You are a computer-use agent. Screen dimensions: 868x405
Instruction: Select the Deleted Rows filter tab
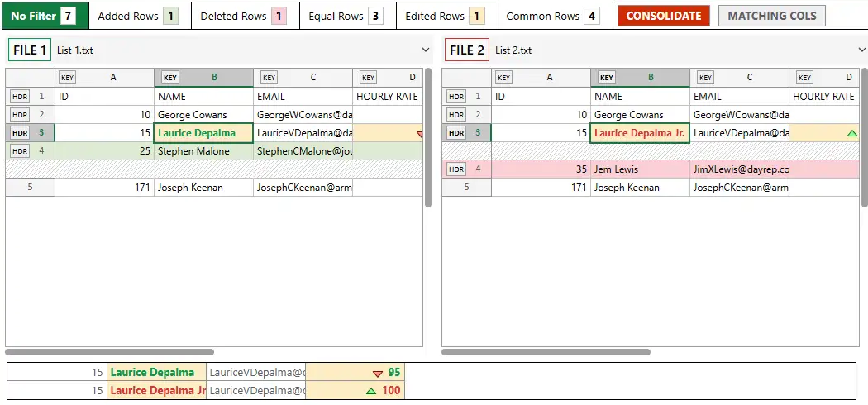coord(243,16)
